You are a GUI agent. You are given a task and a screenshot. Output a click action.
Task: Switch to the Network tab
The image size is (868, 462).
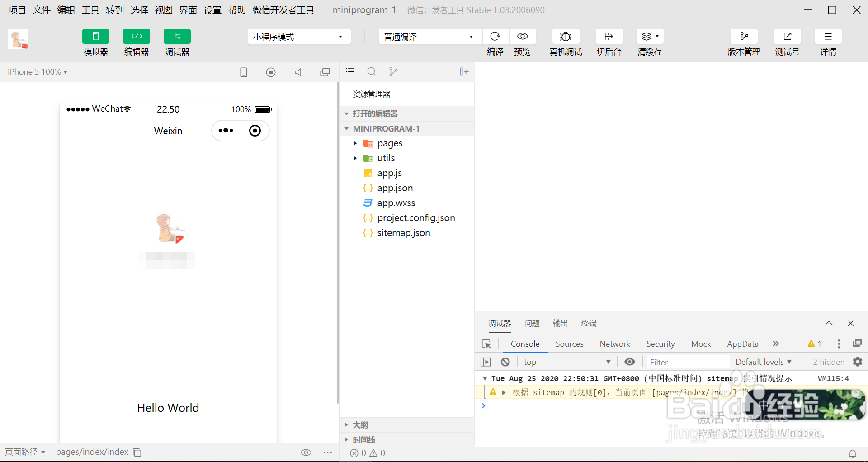click(615, 344)
